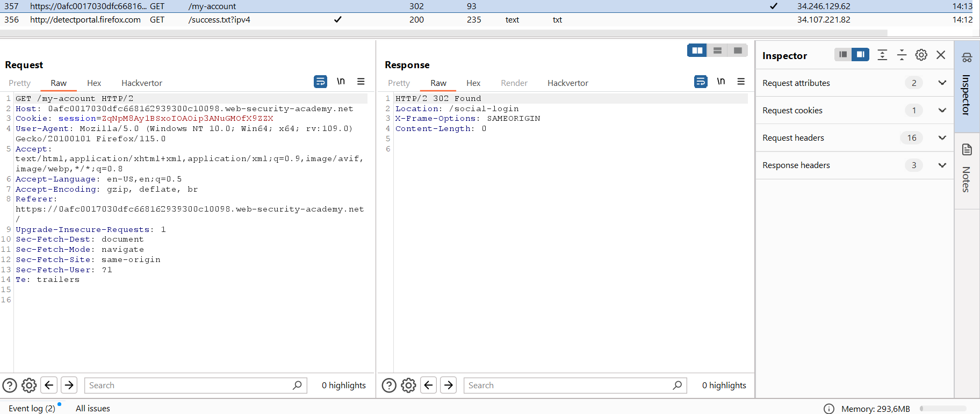Go to previous Request search match

[49, 385]
